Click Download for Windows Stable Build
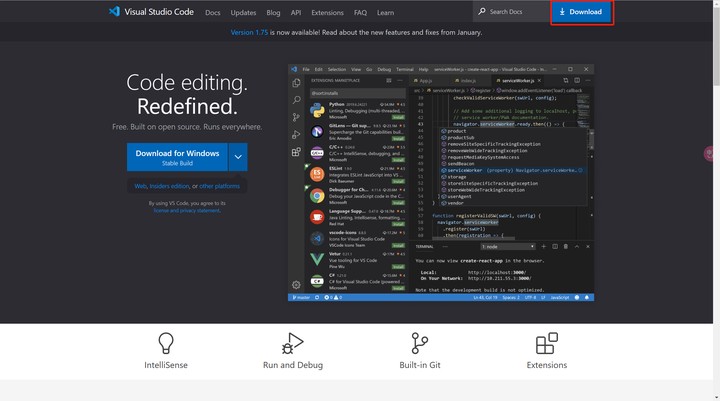Image resolution: width=720 pixels, height=401 pixels. [x=177, y=157]
